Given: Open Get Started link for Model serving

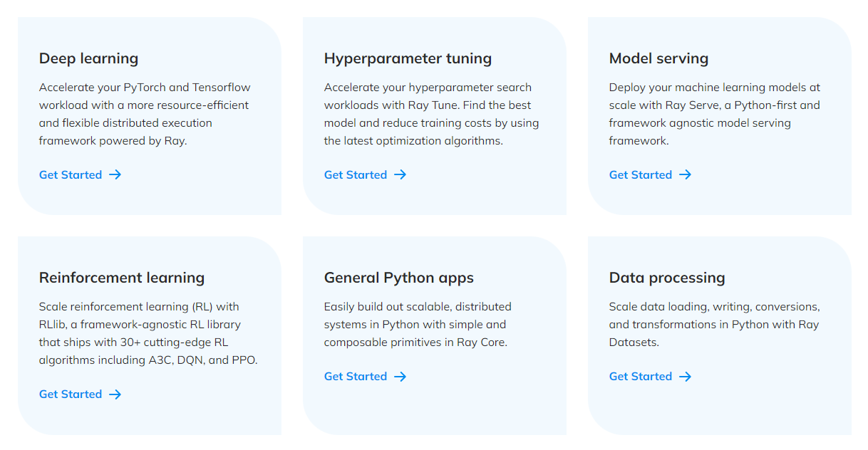Looking at the screenshot, I should pyautogui.click(x=641, y=174).
